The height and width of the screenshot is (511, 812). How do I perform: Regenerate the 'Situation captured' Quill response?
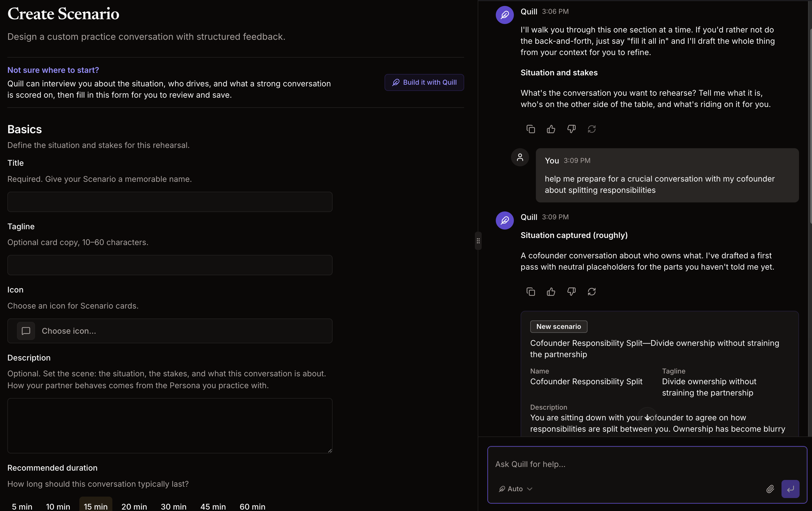(591, 292)
